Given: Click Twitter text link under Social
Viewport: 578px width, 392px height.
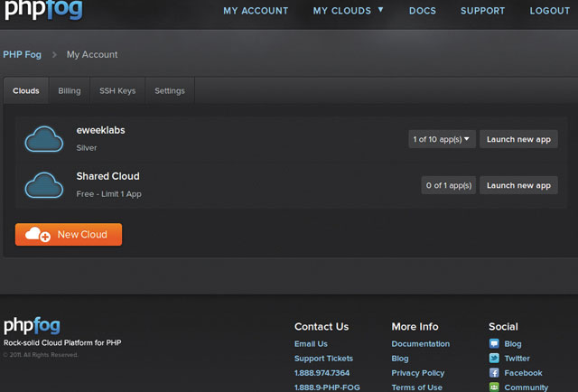Looking at the screenshot, I should point(517,359).
